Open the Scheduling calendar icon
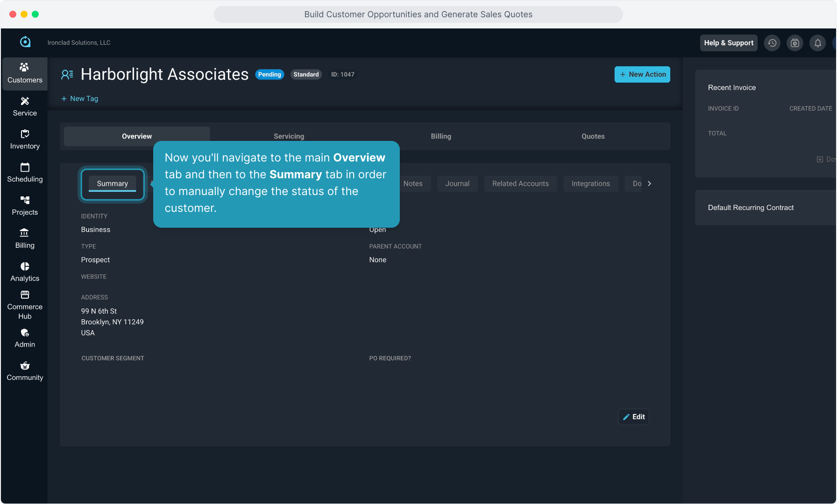 (x=25, y=167)
